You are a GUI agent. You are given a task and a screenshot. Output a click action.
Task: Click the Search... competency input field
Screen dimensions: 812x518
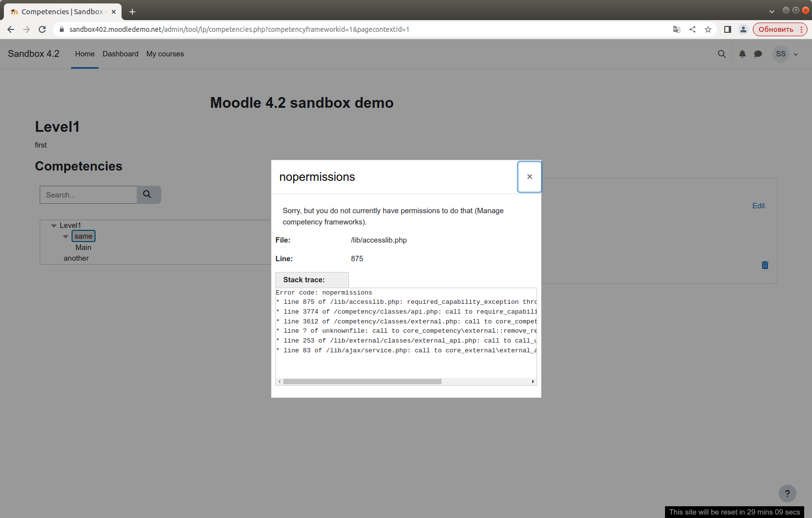tap(88, 195)
